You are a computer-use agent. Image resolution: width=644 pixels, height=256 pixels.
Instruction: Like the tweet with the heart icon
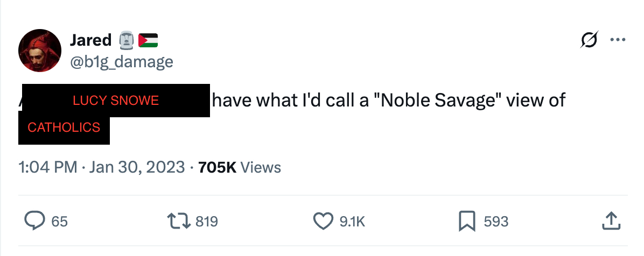point(323,221)
